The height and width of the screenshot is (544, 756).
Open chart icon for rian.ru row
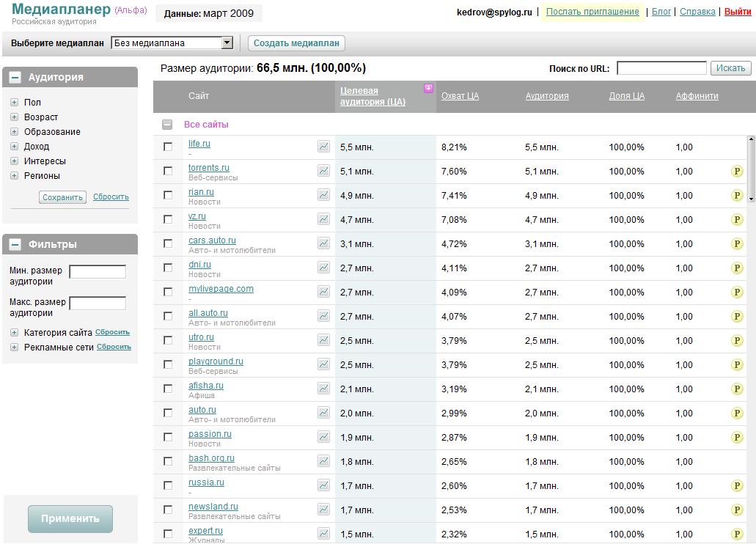coord(323,194)
